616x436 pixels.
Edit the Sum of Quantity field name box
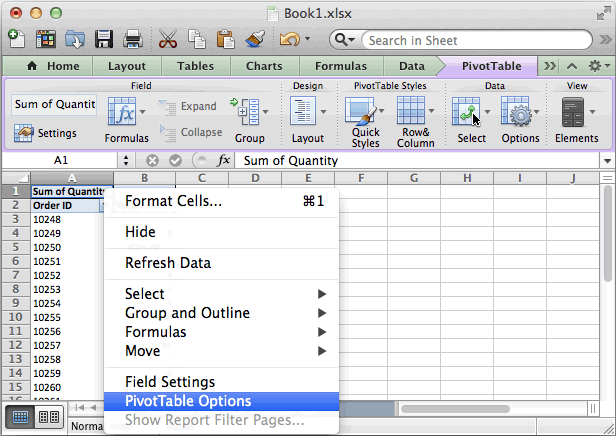pyautogui.click(x=54, y=104)
